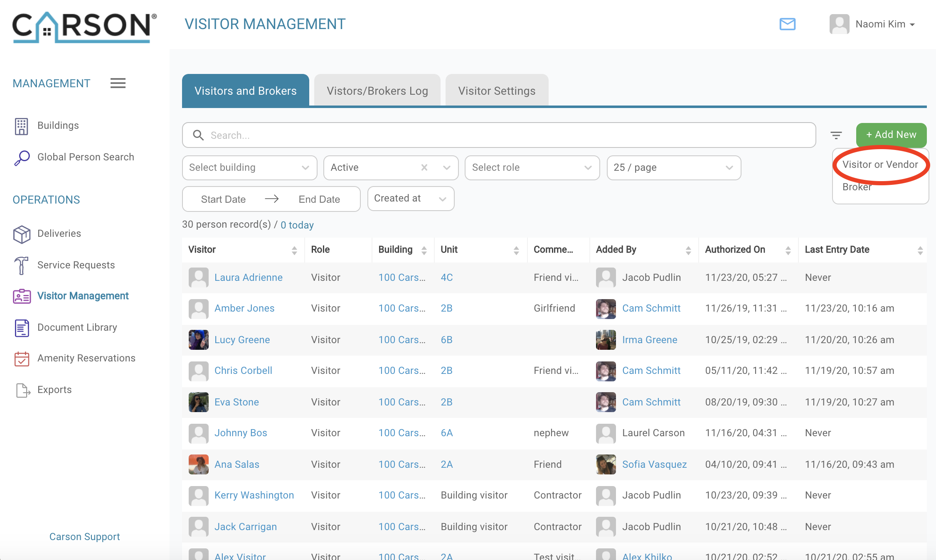Go to Deliveries box icon
Screen dimensions: 936x560
click(22, 234)
